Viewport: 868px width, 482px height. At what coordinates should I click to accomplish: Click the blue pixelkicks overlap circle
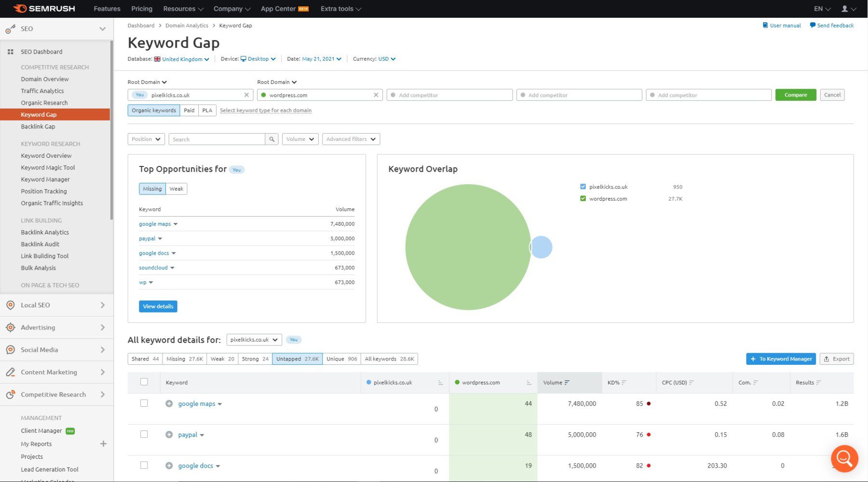click(x=542, y=247)
